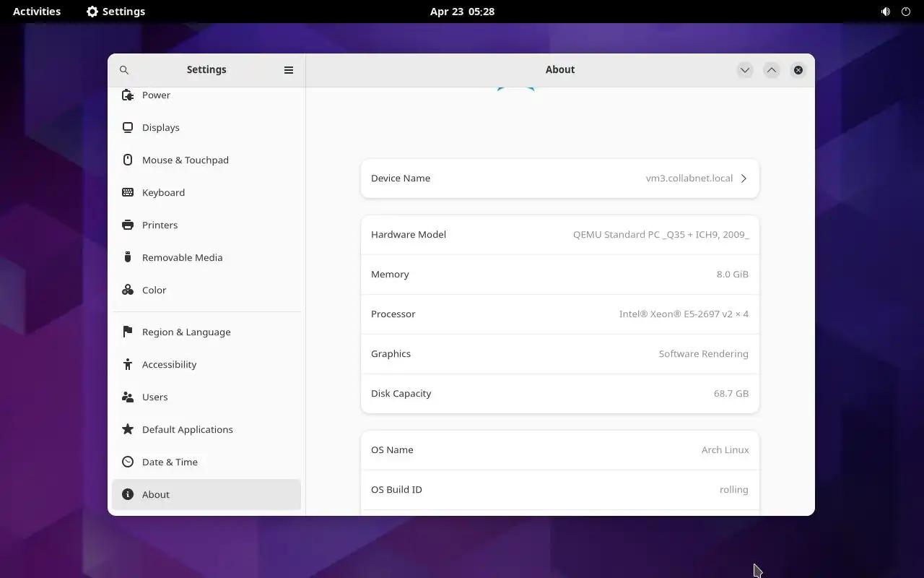Open Date & Time label

pos(170,462)
